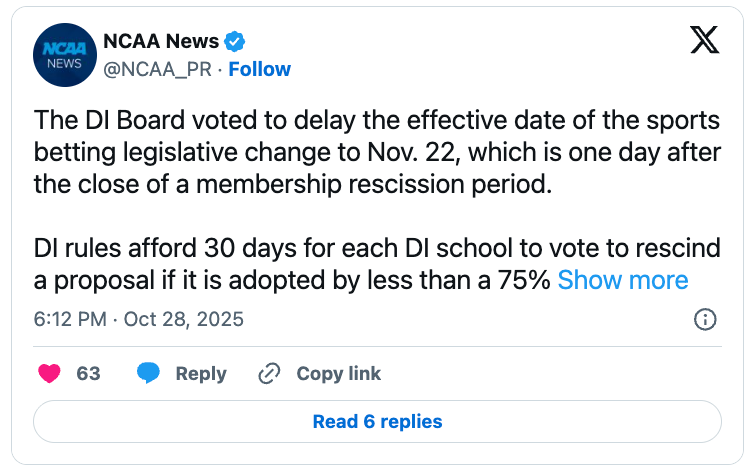The height and width of the screenshot is (476, 752).
Task: Click the 63 likes count
Action: coord(88,374)
